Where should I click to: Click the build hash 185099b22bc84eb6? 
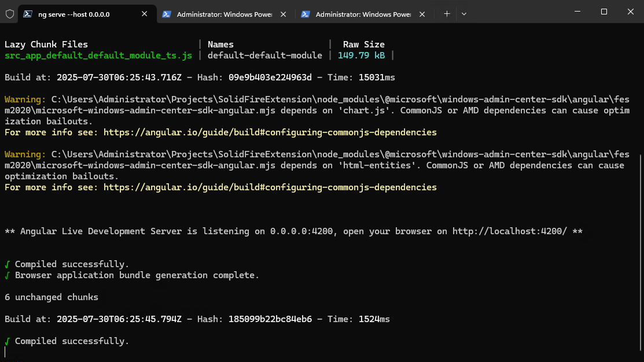pyautogui.click(x=270, y=319)
